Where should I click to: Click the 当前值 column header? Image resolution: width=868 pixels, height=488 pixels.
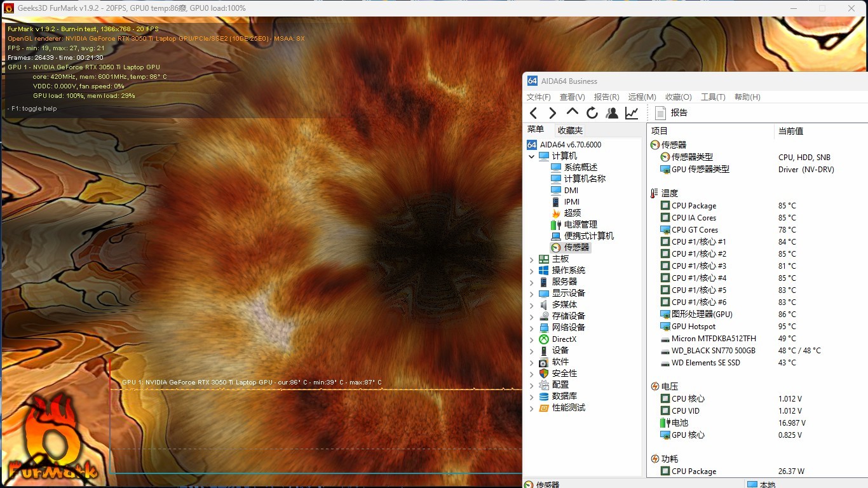[x=790, y=131]
